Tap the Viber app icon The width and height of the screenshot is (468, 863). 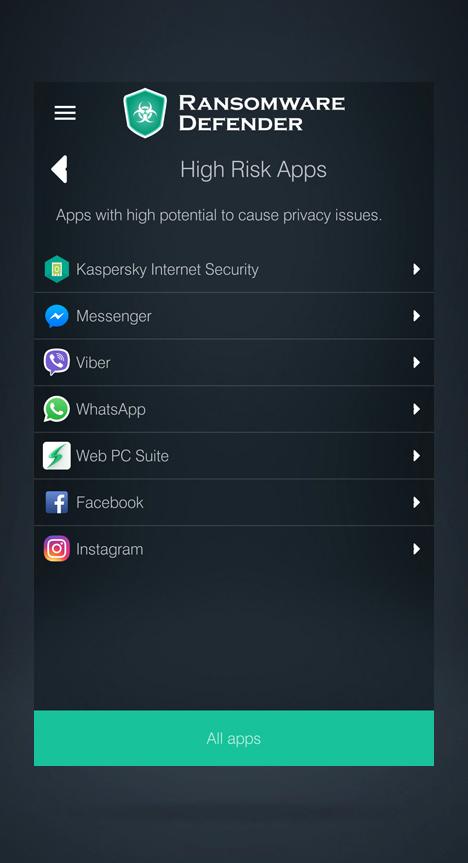click(57, 362)
